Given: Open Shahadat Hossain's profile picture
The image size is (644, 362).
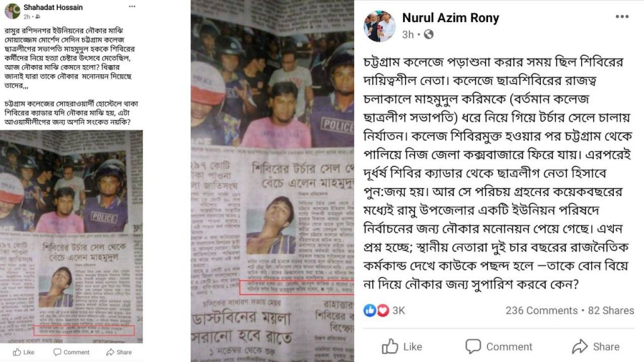Looking at the screenshot, I should (x=13, y=11).
